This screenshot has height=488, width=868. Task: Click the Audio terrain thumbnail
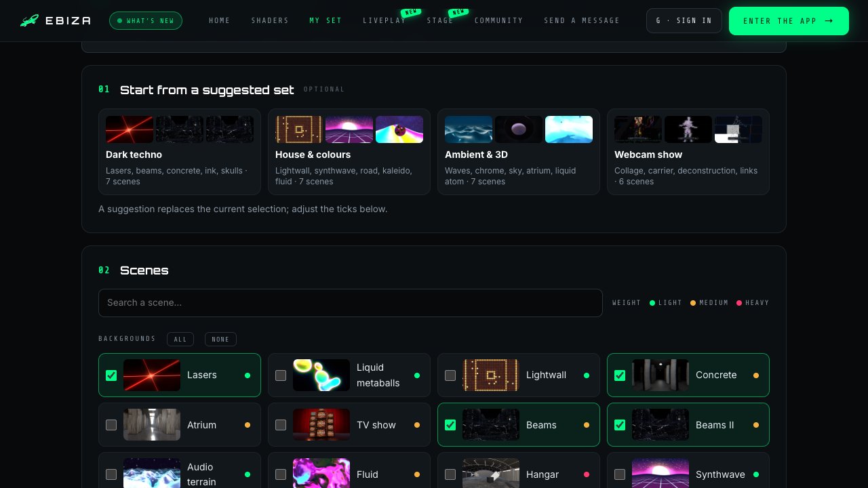coord(152,473)
